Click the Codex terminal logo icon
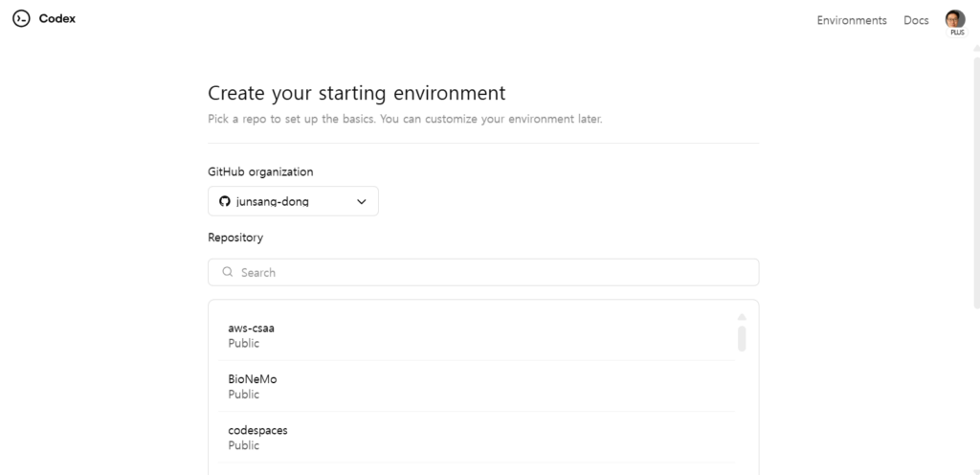 coord(21,19)
